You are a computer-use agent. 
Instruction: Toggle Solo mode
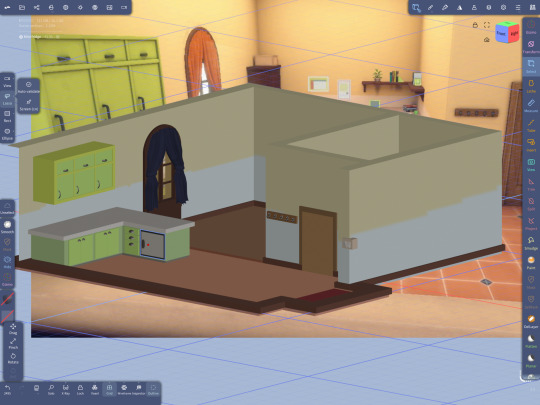pos(51,390)
